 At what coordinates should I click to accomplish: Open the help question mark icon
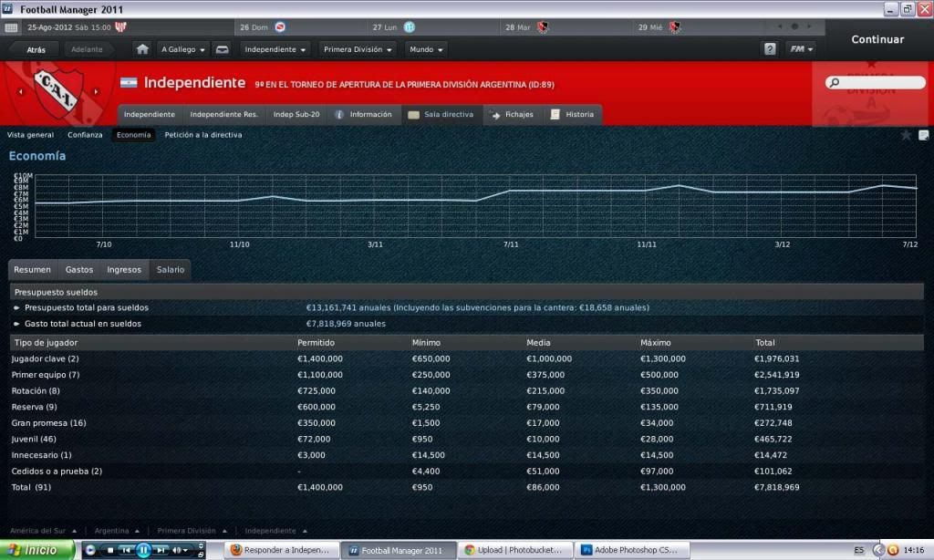coord(770,49)
